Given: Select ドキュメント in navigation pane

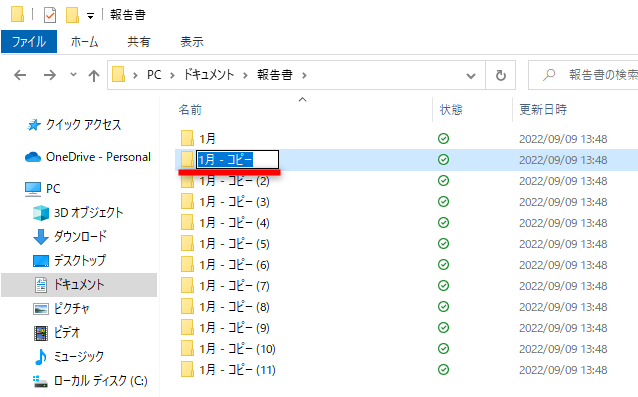Looking at the screenshot, I should click(x=79, y=285).
